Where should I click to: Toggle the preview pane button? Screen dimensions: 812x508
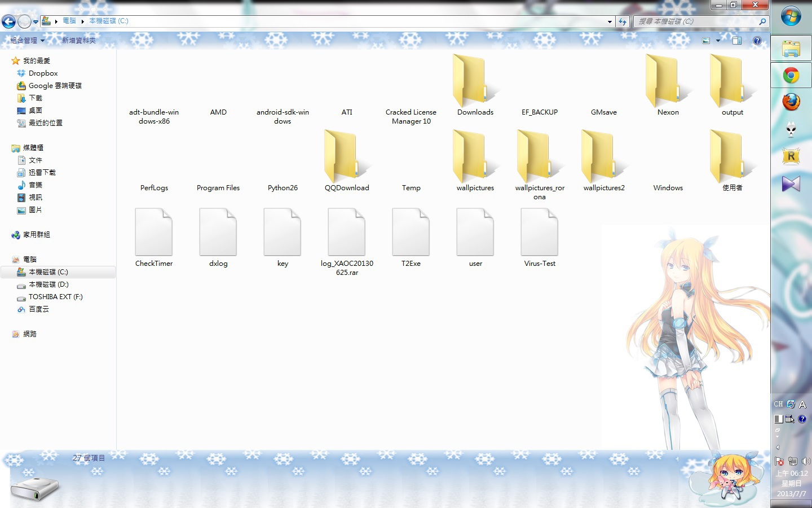737,41
